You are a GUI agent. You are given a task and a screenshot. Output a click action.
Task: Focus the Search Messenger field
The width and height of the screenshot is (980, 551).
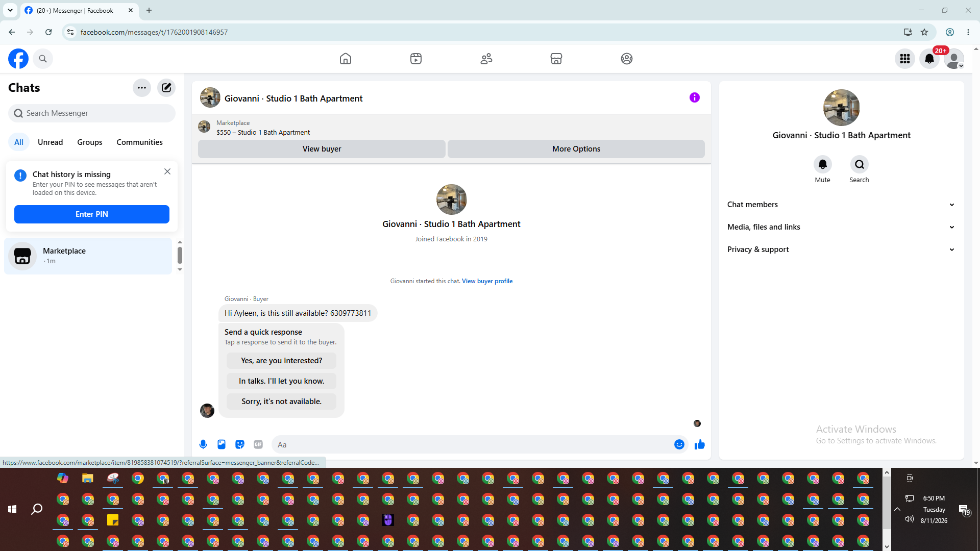tap(92, 113)
